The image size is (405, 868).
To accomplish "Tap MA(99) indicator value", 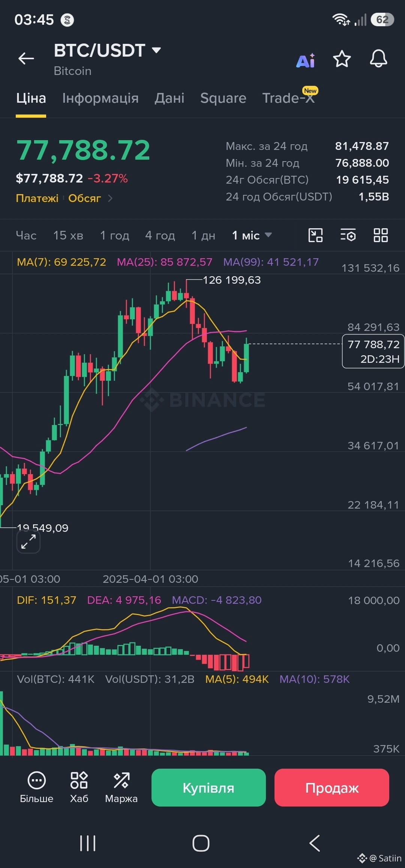I will (x=271, y=262).
